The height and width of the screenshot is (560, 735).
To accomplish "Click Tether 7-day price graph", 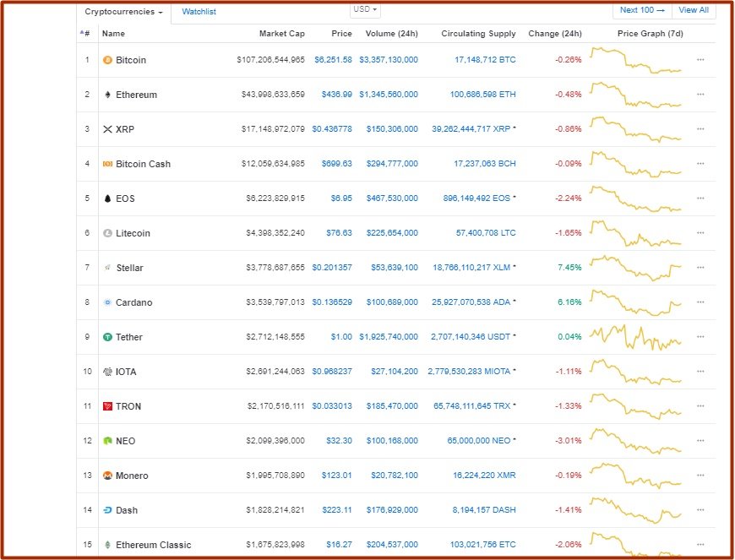I will pos(635,337).
